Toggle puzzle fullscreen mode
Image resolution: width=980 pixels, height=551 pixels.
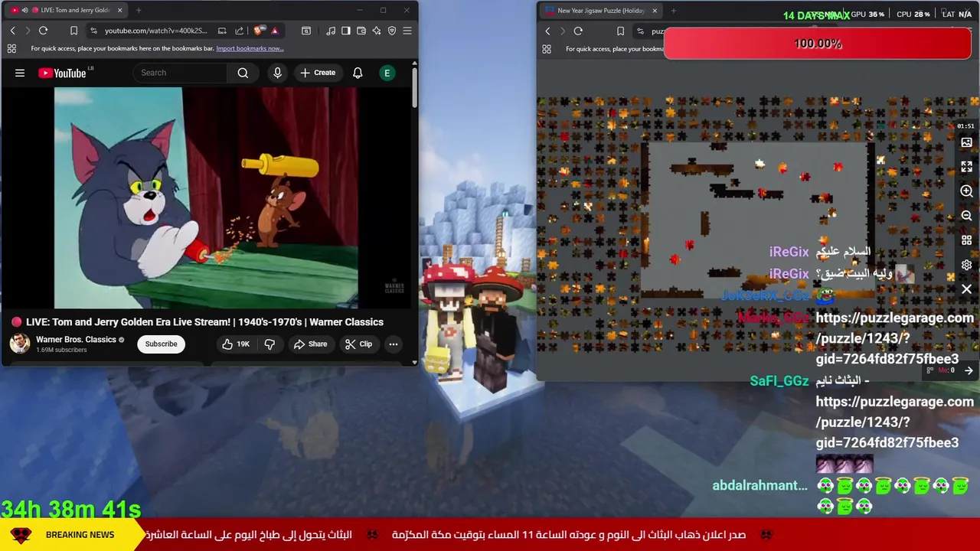click(966, 167)
